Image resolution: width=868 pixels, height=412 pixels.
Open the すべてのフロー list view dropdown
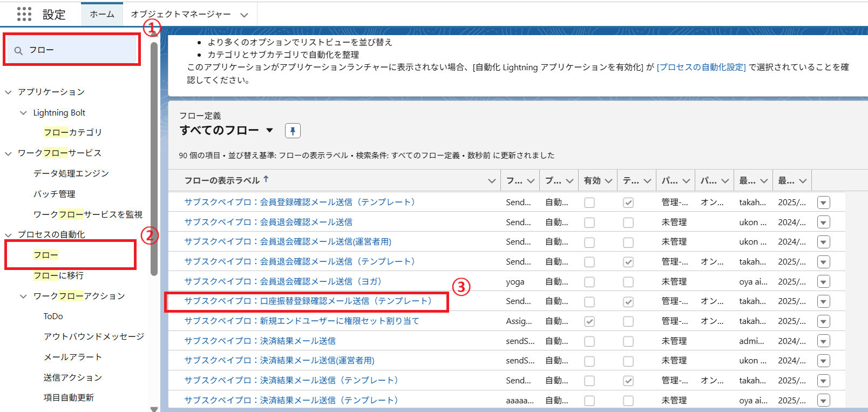pyautogui.click(x=269, y=130)
